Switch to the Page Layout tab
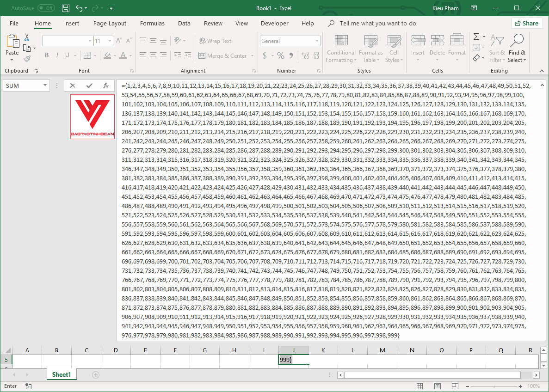549x392 pixels. [110, 24]
